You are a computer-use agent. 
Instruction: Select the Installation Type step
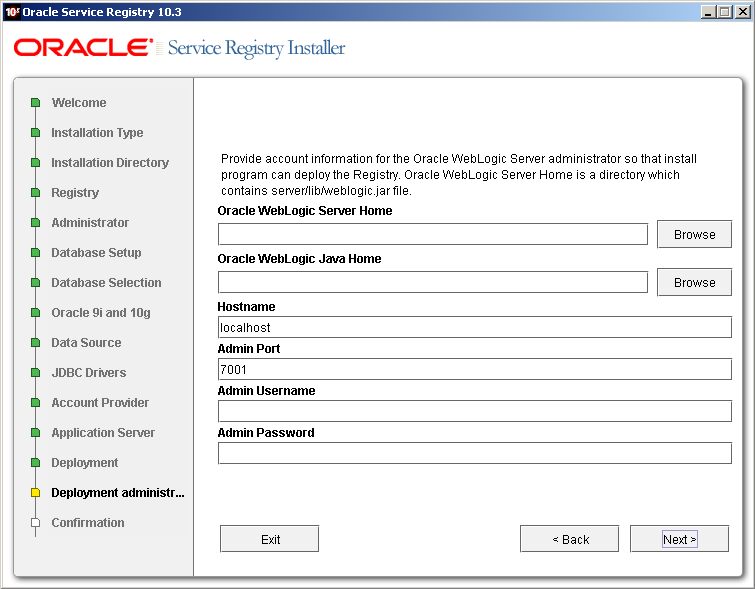(x=97, y=132)
